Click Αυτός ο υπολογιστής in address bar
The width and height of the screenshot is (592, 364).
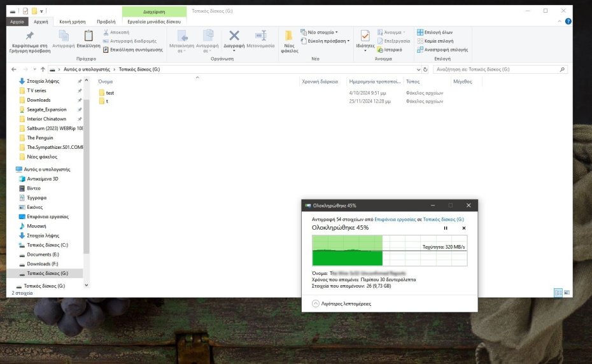(87, 69)
